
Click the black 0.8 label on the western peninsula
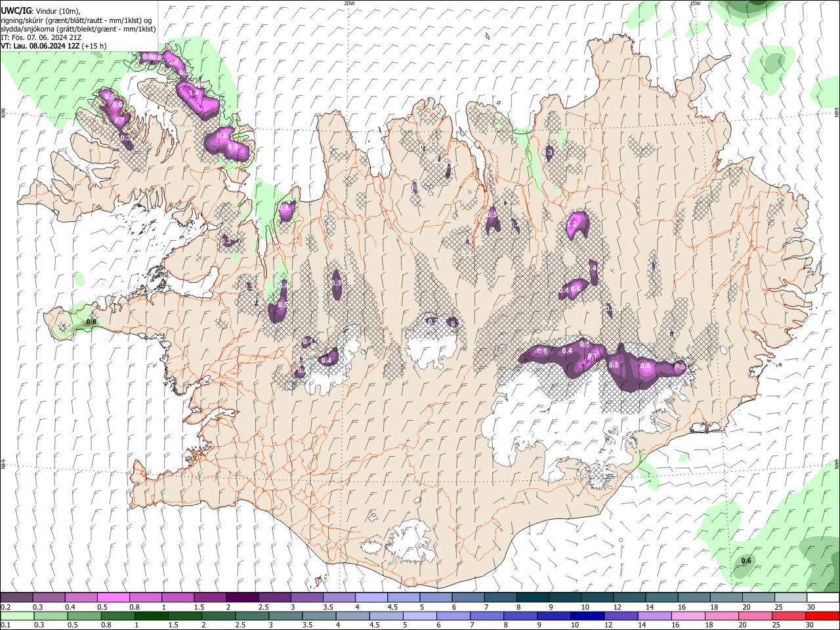[x=91, y=322]
